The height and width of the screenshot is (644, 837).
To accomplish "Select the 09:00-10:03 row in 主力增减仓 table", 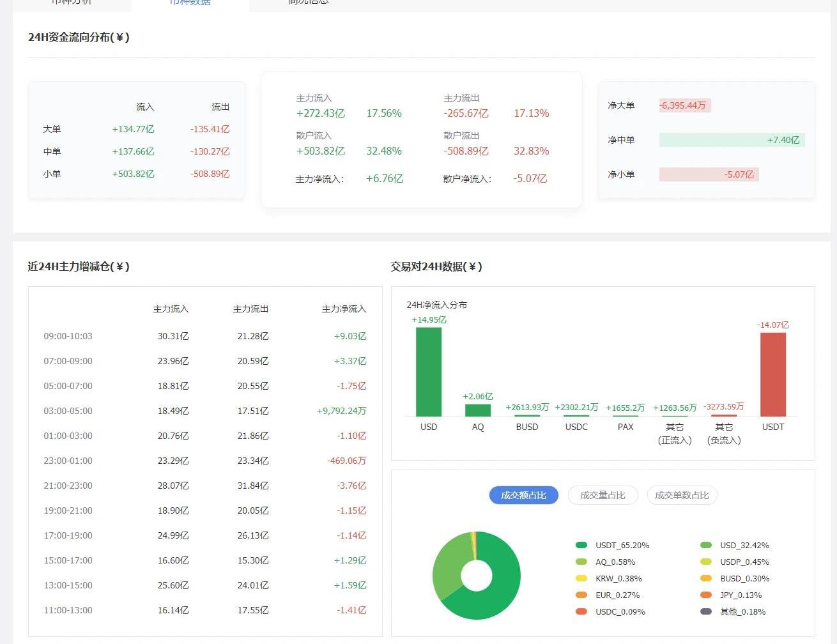I will (x=204, y=336).
